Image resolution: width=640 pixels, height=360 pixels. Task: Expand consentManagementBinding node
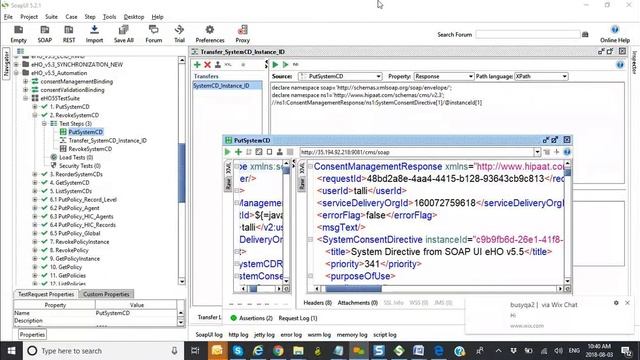(25, 82)
